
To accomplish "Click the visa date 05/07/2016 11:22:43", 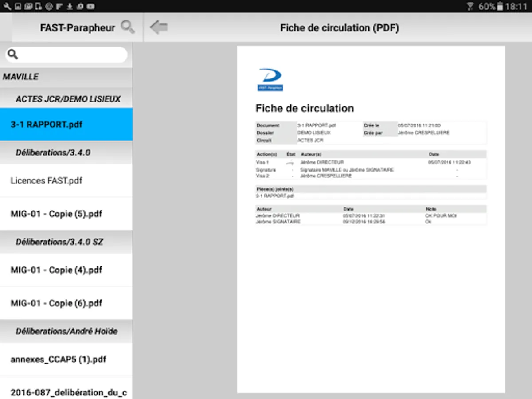I will 450,163.
